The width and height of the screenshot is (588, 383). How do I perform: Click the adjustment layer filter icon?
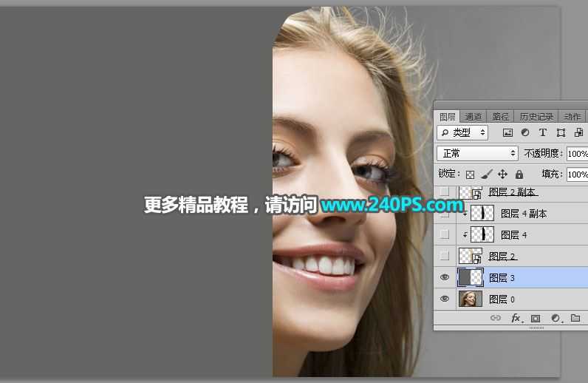click(525, 133)
